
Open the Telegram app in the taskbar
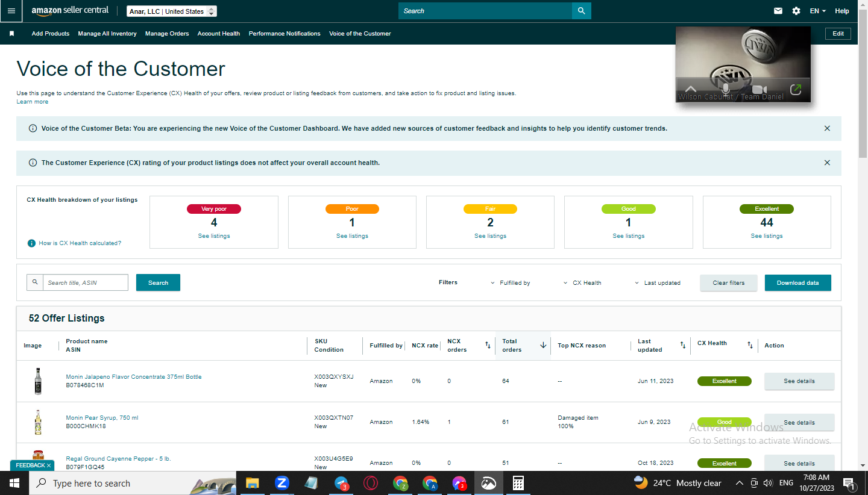[x=341, y=483]
